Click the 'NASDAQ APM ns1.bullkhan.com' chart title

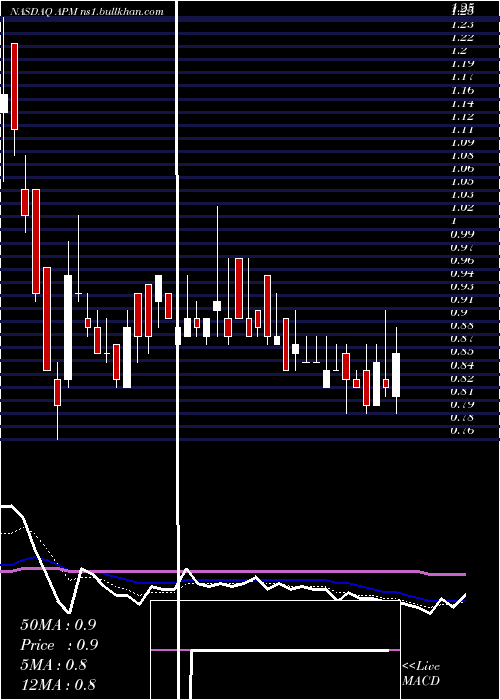(87, 12)
